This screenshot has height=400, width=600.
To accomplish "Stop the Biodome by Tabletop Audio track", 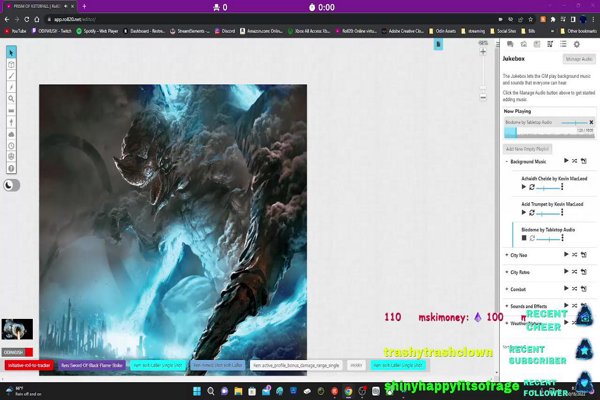I will [524, 238].
